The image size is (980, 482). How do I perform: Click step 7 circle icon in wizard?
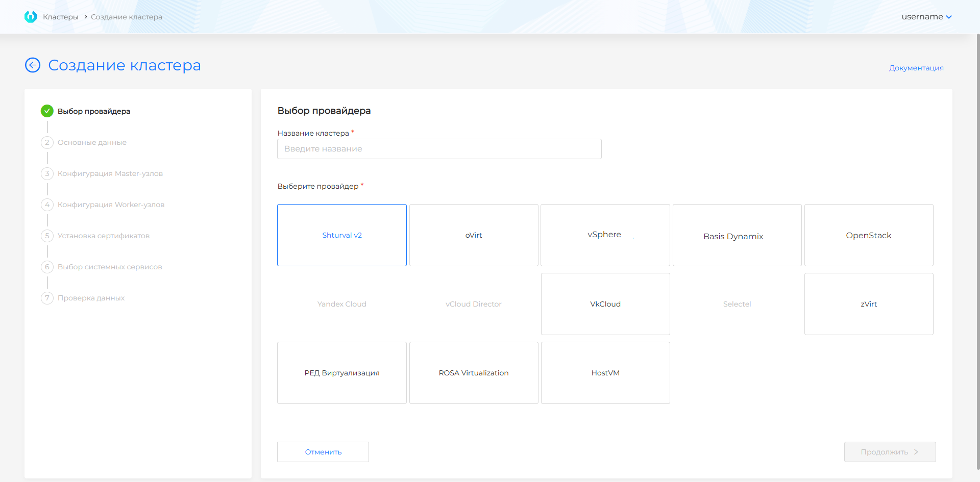tap(47, 298)
